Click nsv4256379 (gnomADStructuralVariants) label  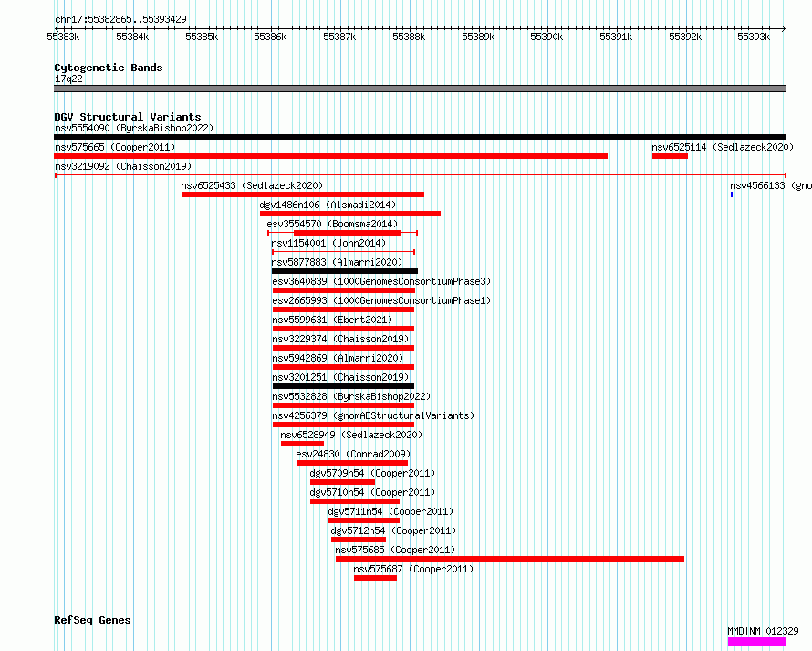click(x=373, y=415)
